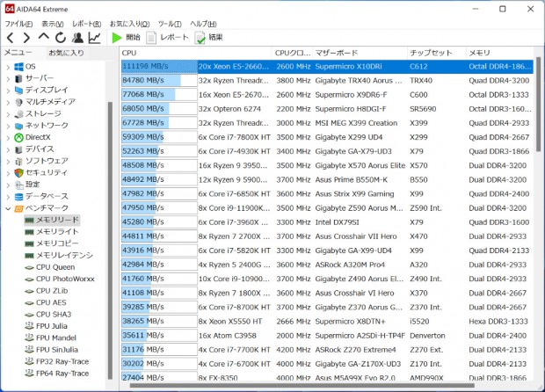
Task: Select CPU Queen benchmark in tree
Action: pos(54,267)
